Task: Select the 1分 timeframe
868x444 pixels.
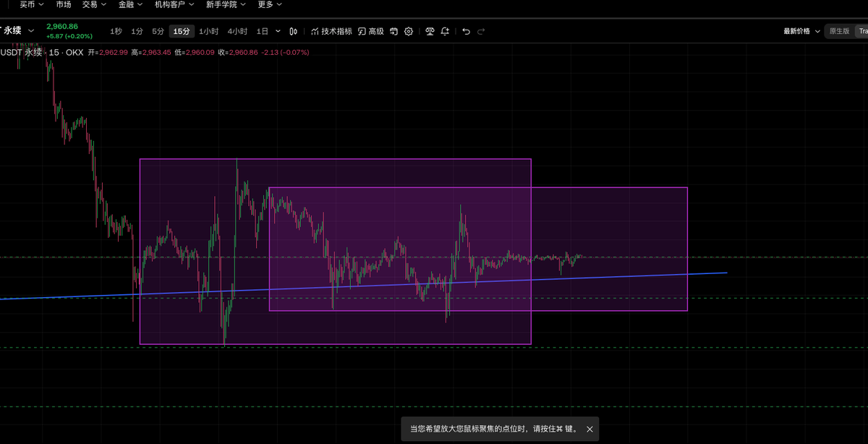Action: [x=137, y=31]
